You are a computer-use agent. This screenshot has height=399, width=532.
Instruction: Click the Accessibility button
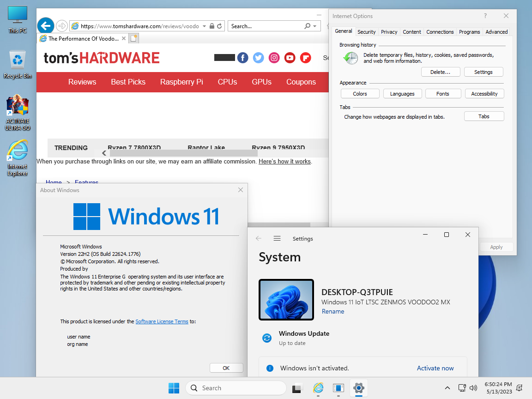484,94
